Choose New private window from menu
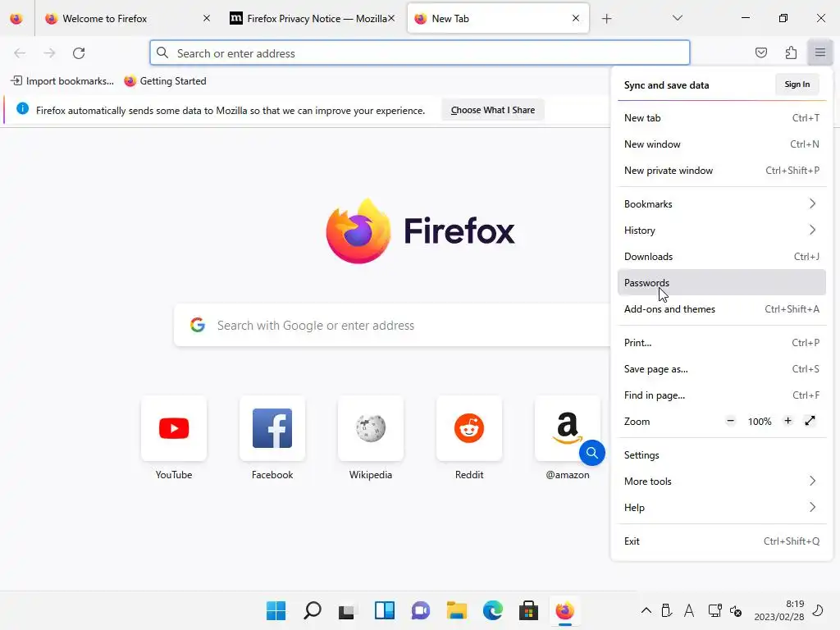 tap(722, 171)
